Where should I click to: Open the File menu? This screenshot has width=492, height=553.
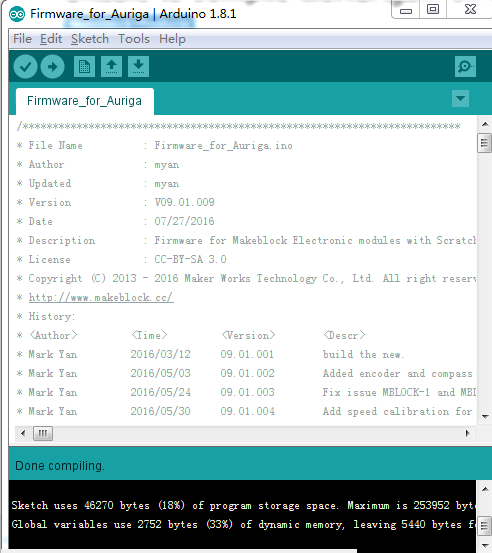tap(23, 39)
